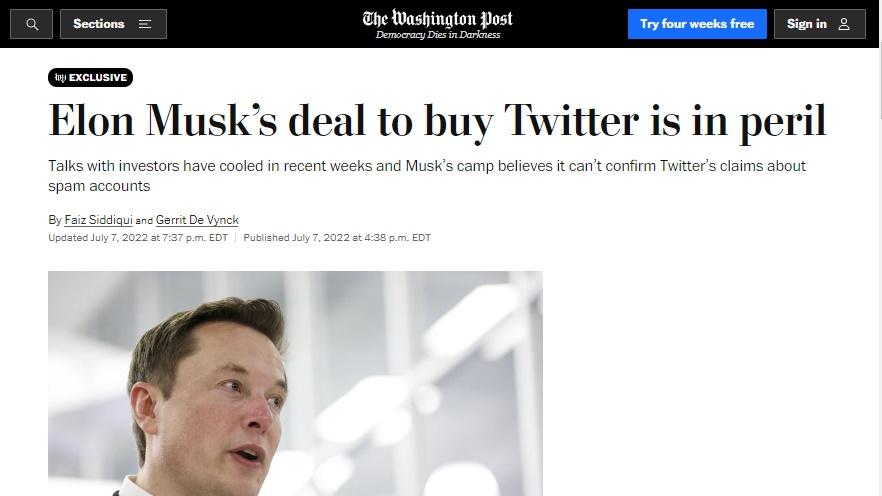Click the Updated July 7 timestamp

138,238
